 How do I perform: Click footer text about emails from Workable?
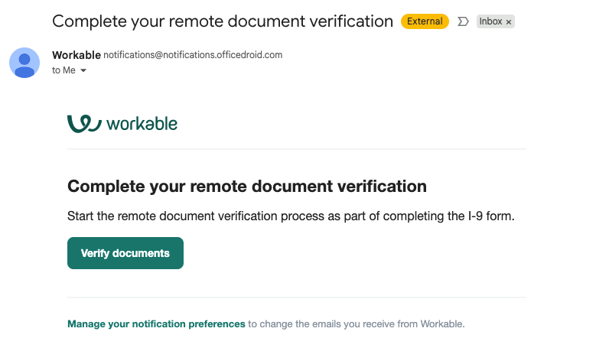click(x=356, y=324)
